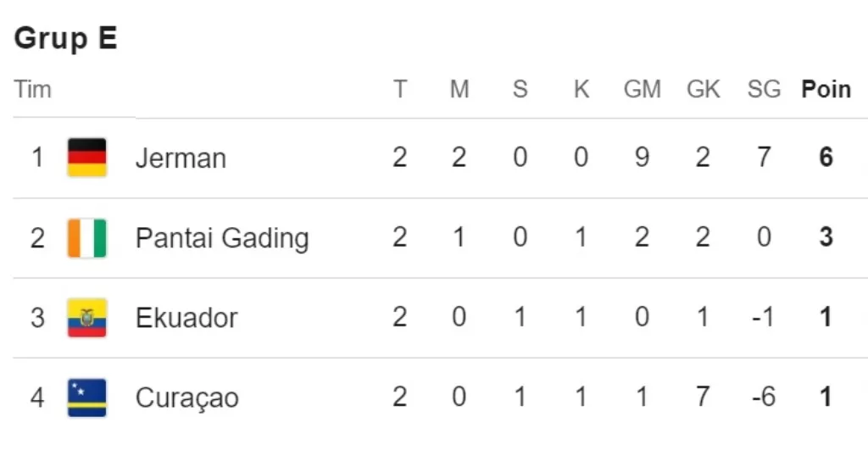The height and width of the screenshot is (467, 868).
Task: Select the Ekuador team name
Action: [186, 318]
